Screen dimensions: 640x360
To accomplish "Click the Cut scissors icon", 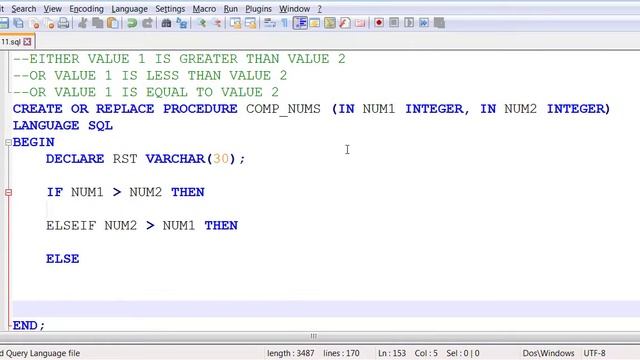I will [83, 23].
